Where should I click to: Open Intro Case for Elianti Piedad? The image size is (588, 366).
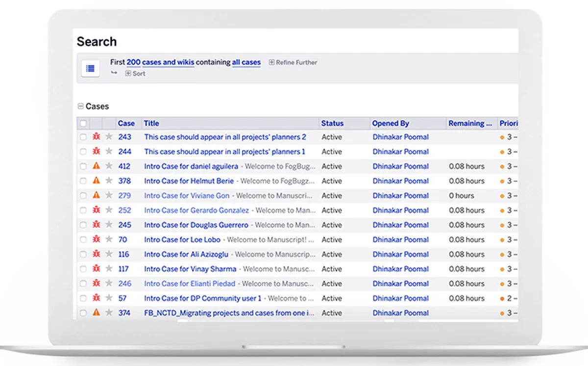coord(190,284)
